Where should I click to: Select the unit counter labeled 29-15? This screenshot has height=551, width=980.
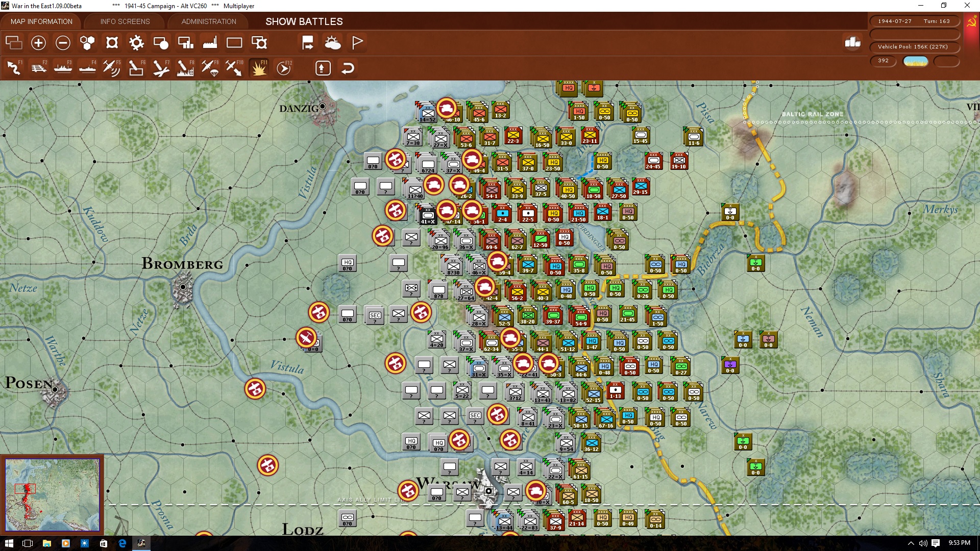[x=641, y=187]
